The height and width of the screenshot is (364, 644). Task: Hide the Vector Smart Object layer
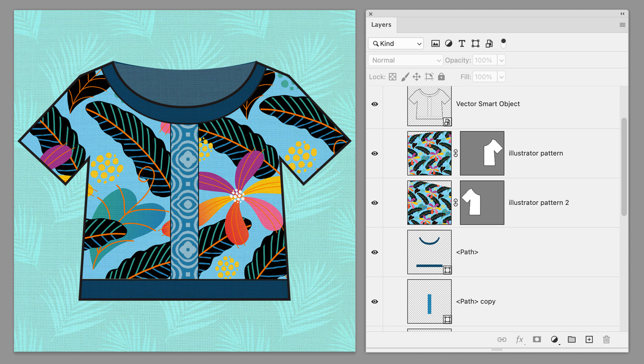[374, 104]
